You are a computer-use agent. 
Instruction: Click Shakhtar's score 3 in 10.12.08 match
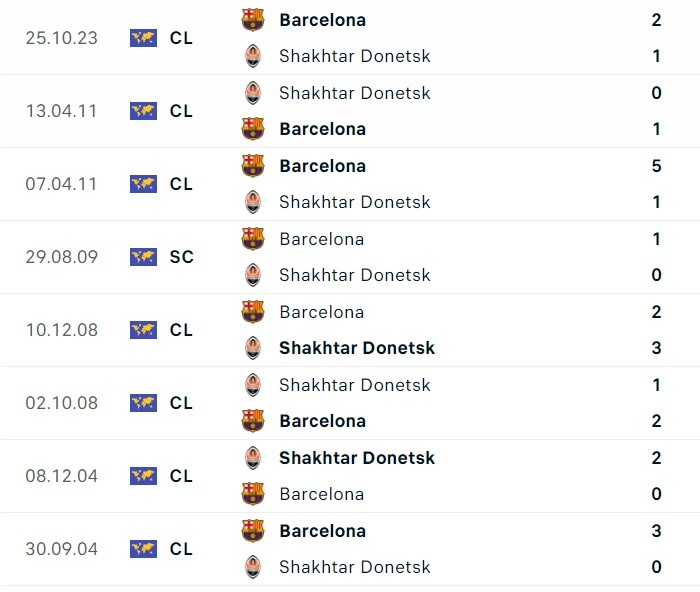656,348
